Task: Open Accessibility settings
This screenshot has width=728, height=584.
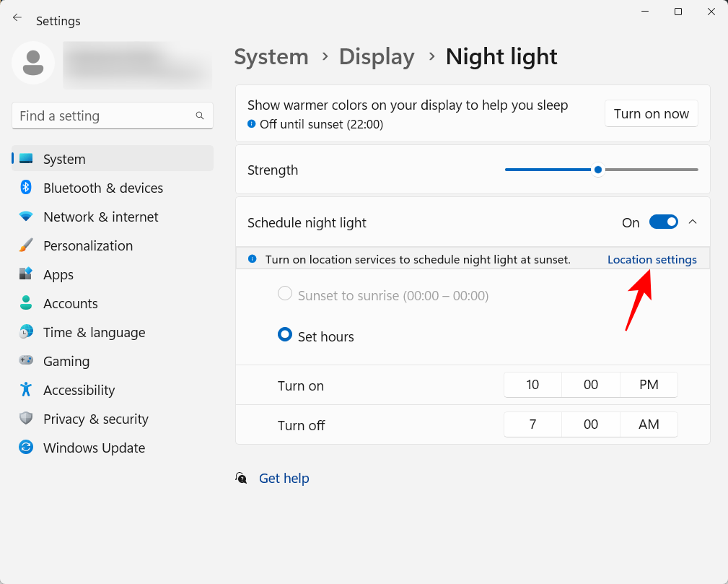Action: (x=79, y=390)
